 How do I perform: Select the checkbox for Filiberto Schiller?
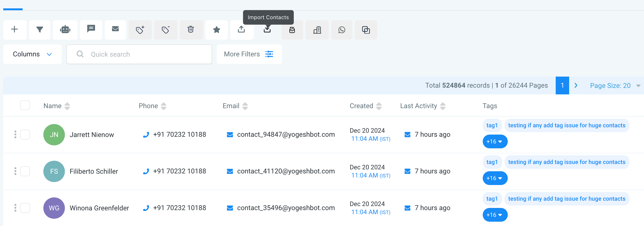25,171
